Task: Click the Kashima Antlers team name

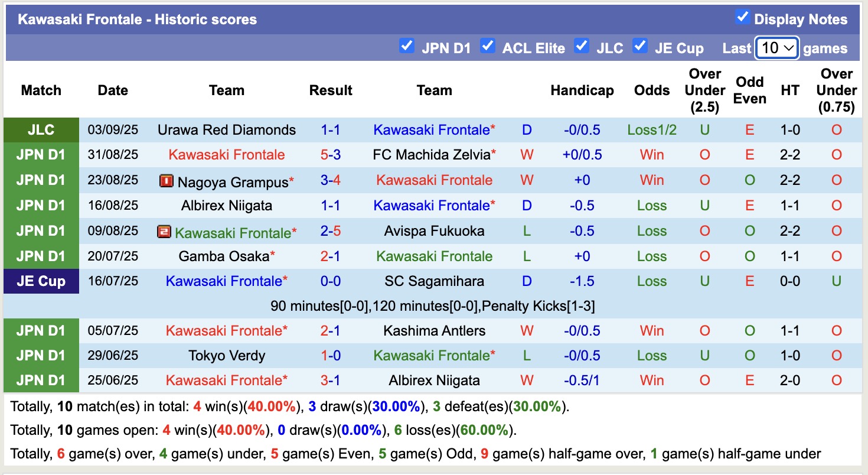Action: point(434,331)
